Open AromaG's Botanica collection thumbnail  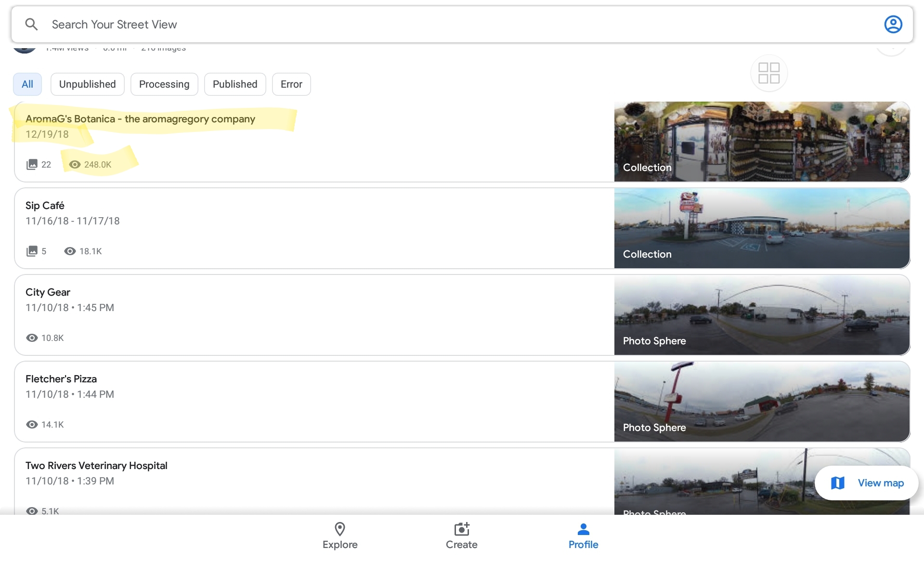[x=762, y=142]
